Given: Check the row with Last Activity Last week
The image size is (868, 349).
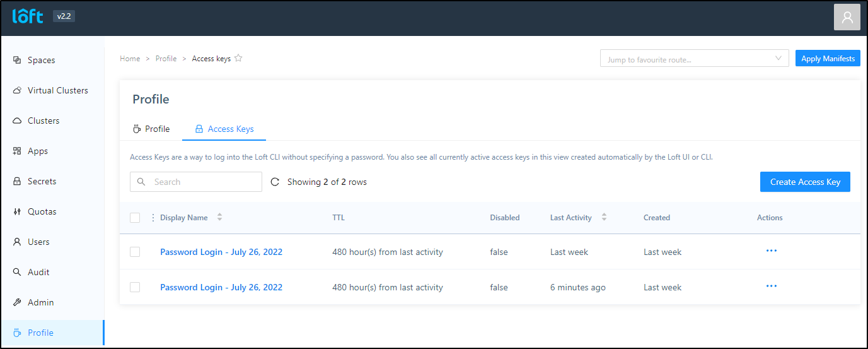Looking at the screenshot, I should [135, 252].
